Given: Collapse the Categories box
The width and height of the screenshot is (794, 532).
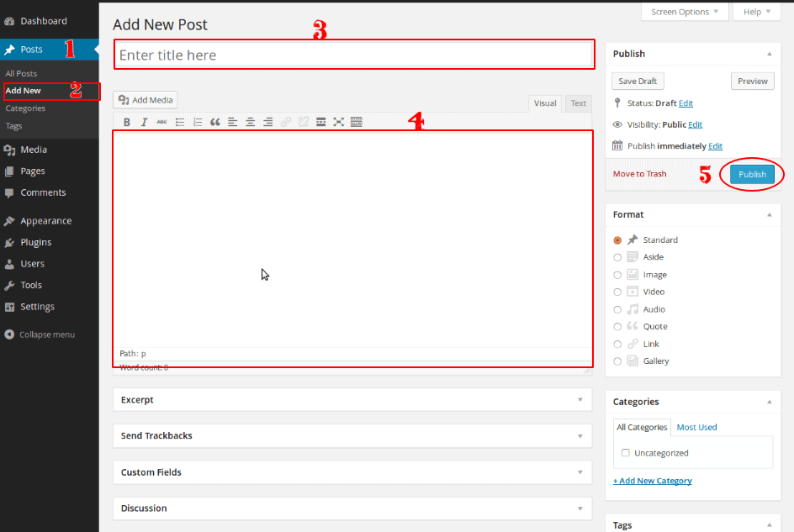Looking at the screenshot, I should point(769,402).
